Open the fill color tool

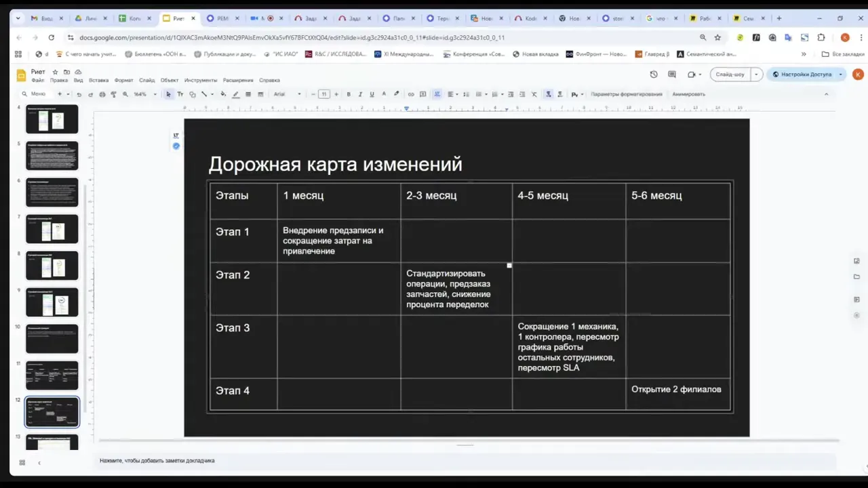point(222,94)
